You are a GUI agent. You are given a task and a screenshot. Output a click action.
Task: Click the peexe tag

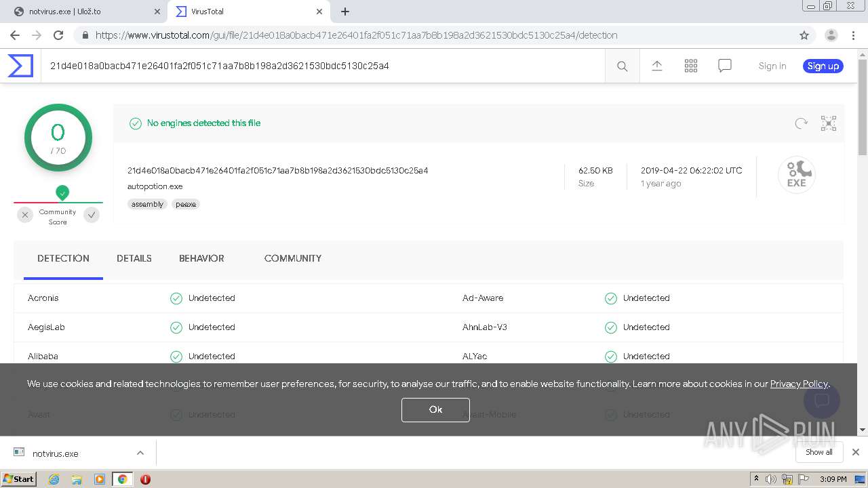pos(186,204)
